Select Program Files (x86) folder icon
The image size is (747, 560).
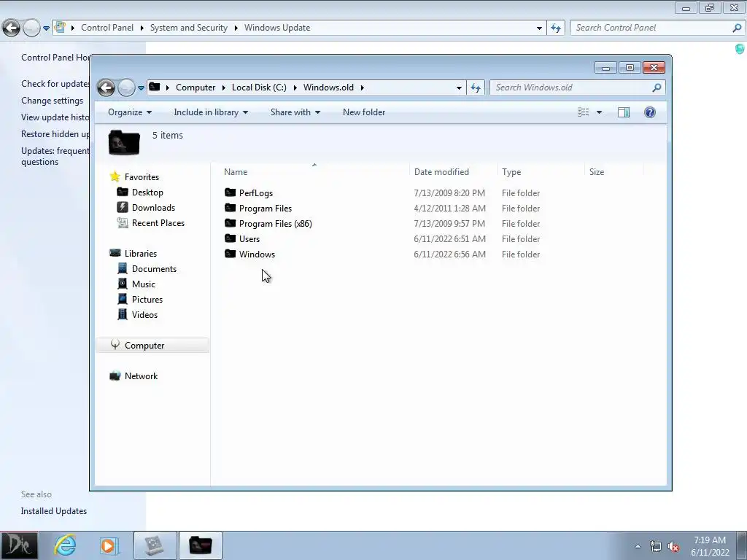[x=231, y=223]
